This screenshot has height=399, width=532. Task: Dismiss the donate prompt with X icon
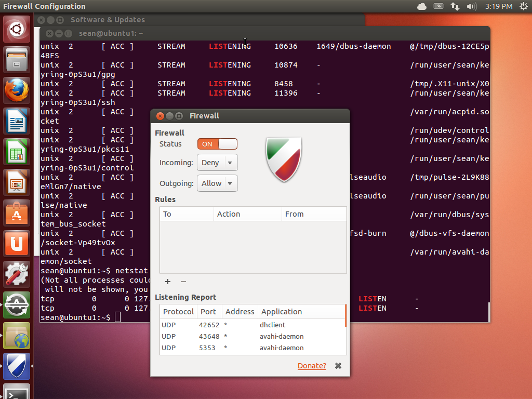coord(338,366)
